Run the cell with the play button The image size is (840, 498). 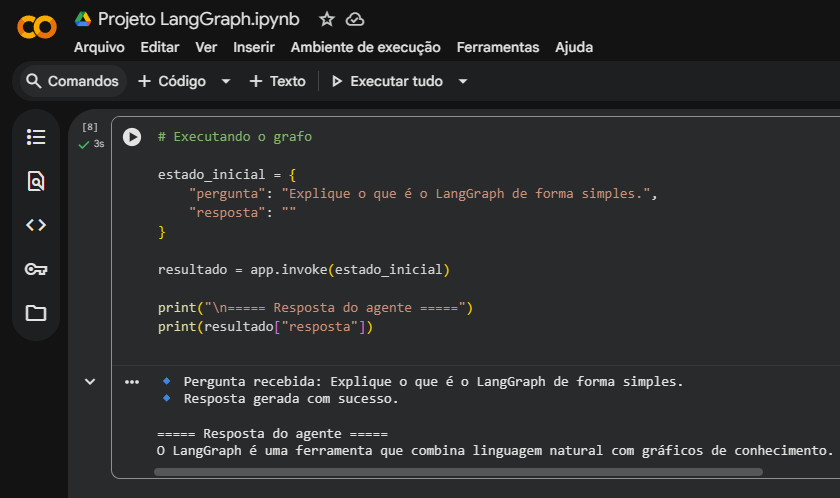(132, 137)
